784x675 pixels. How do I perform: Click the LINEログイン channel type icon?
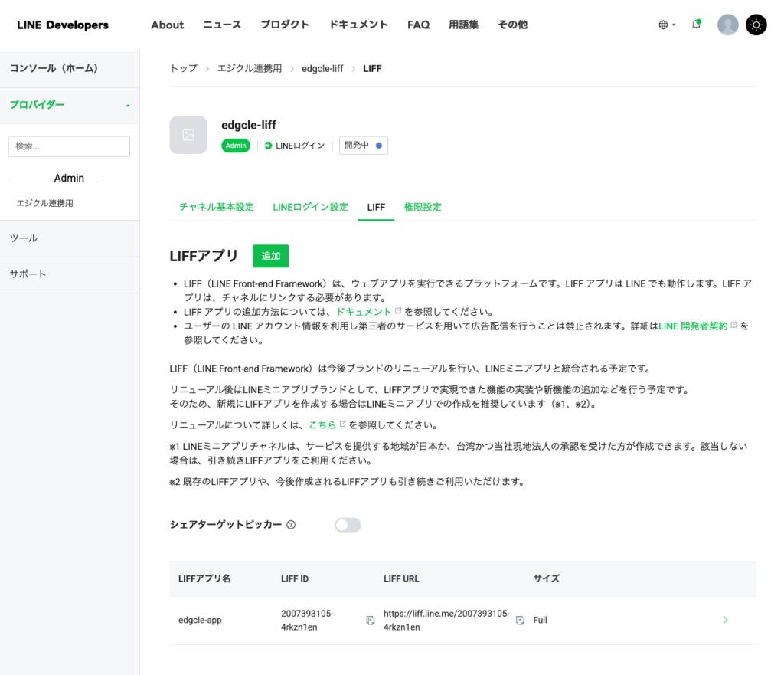(x=268, y=146)
